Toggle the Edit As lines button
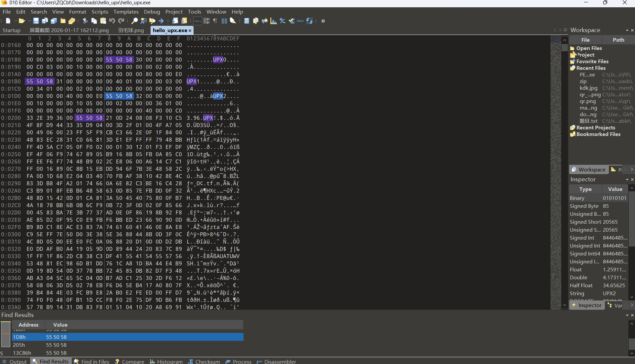This screenshot has width=635, height=364. click(206, 21)
